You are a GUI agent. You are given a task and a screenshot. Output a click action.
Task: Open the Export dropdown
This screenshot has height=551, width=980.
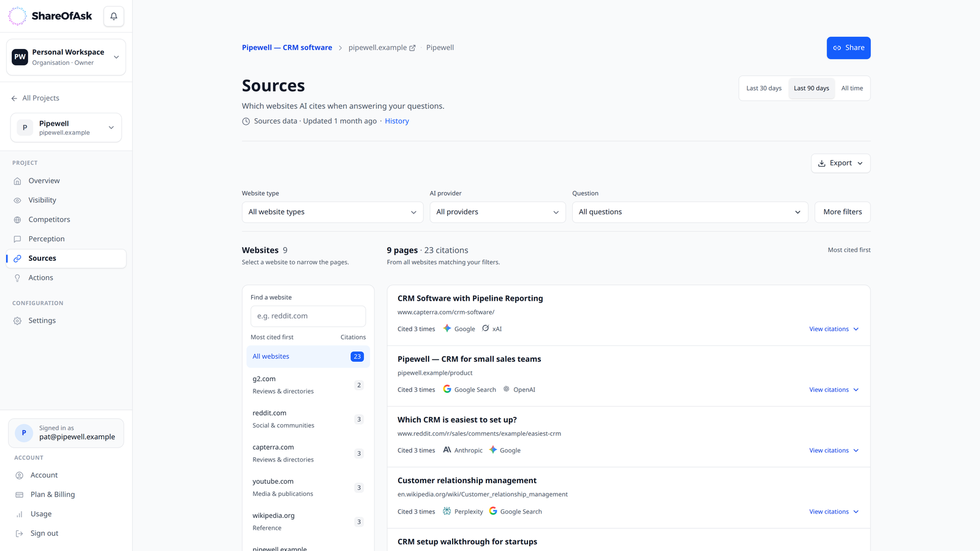click(x=840, y=163)
